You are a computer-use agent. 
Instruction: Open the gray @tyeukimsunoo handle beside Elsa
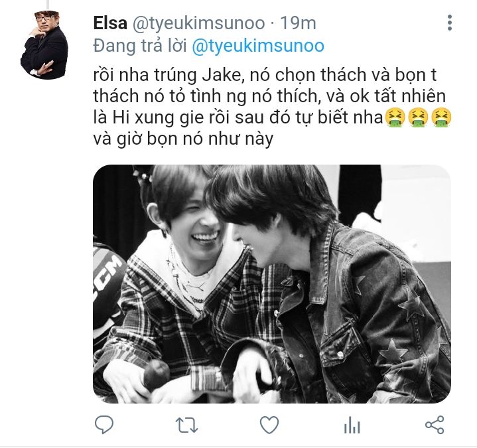tap(198, 23)
